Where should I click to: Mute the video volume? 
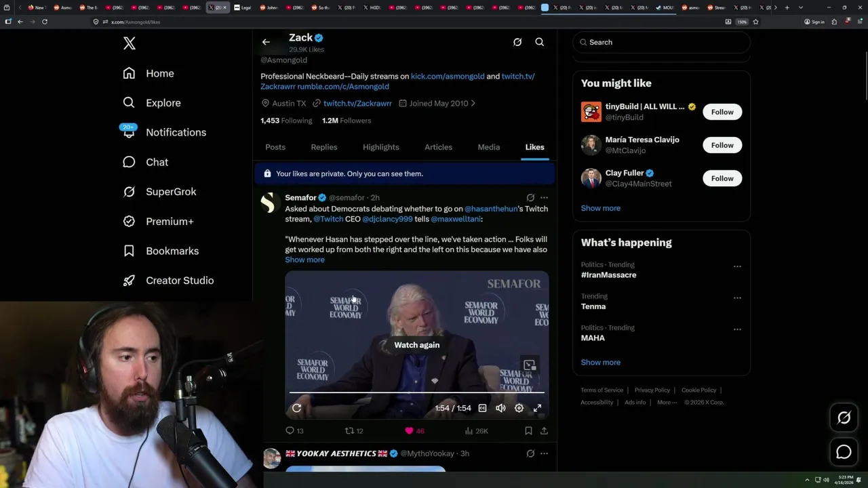500,408
